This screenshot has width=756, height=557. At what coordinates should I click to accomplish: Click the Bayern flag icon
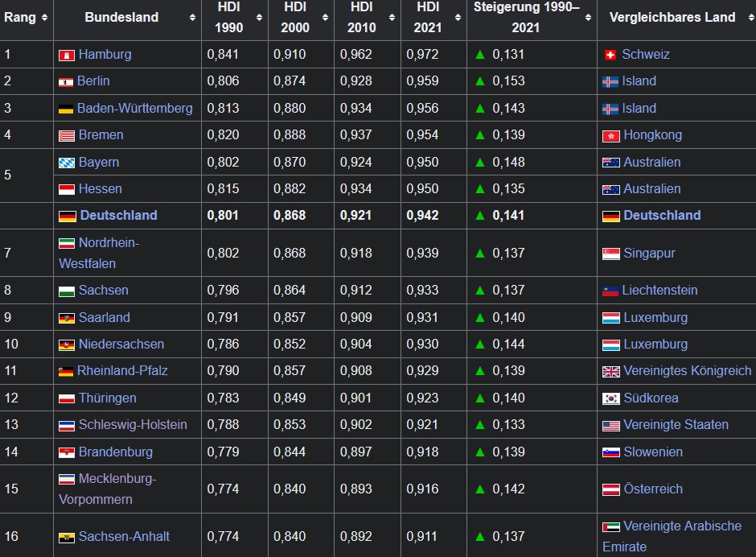pos(67,163)
